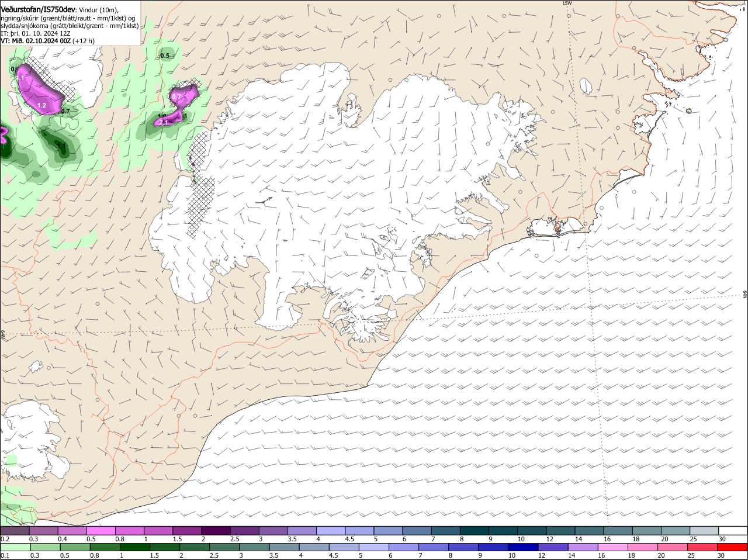Screen dimensions: 748x560
Task: Pick the medium green 0.5 swatch on the lower scale
Action: coord(75,548)
